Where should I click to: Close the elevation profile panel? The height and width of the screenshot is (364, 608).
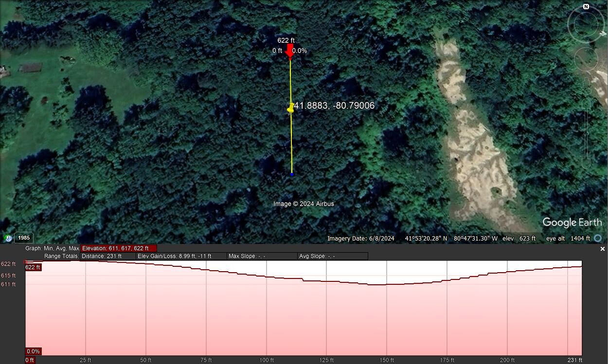(603, 249)
